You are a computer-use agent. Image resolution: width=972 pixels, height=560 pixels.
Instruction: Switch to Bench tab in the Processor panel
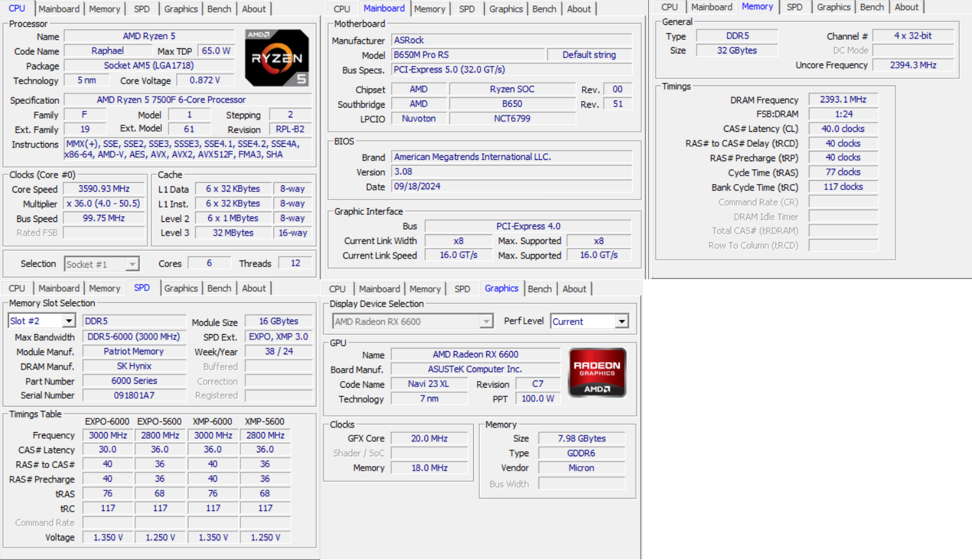219,9
